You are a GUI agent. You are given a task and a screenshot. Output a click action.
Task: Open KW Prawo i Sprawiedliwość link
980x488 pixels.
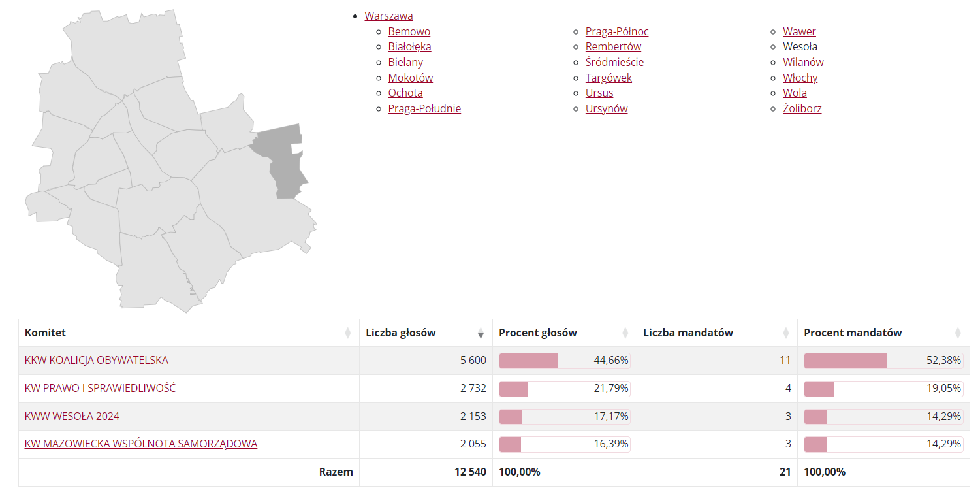pos(100,388)
